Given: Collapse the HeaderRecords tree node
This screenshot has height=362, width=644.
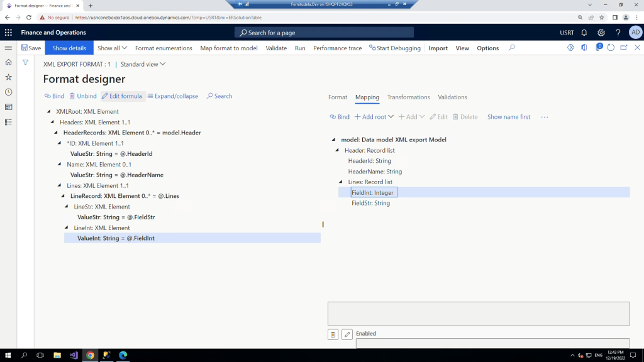Looking at the screenshot, I should (57, 133).
